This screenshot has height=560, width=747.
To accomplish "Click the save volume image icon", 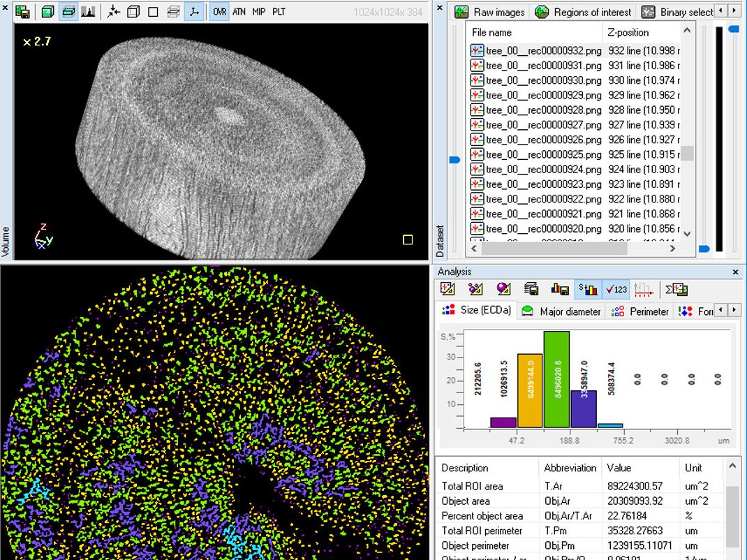I will click(x=22, y=12).
